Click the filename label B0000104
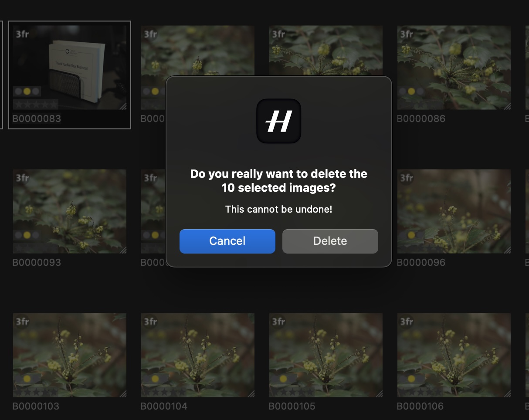529x420 pixels. pos(164,406)
